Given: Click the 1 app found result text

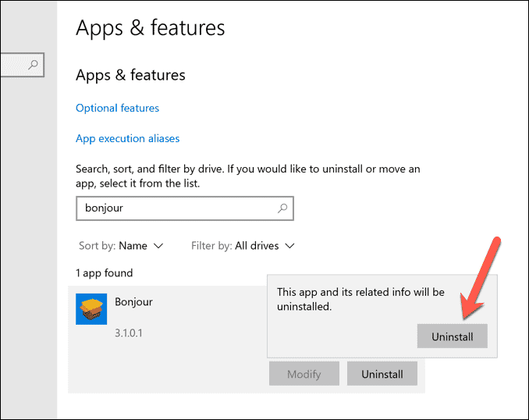Looking at the screenshot, I should point(104,273).
